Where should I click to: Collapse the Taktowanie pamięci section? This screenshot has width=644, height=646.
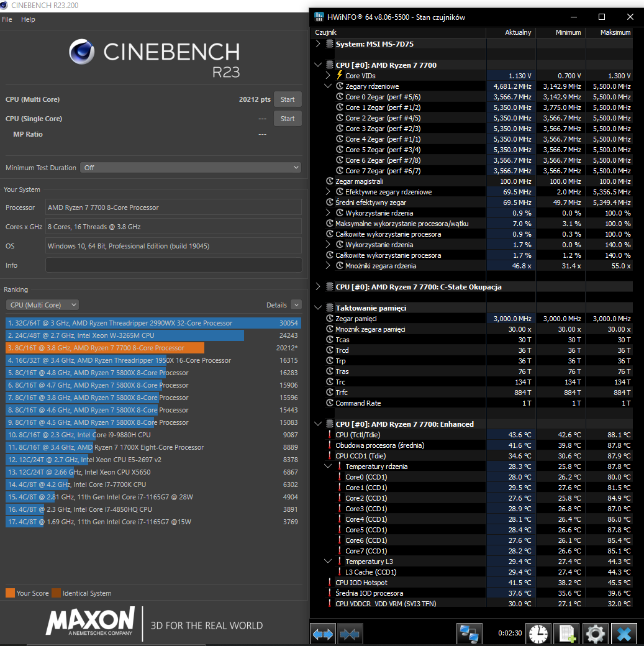pos(318,307)
